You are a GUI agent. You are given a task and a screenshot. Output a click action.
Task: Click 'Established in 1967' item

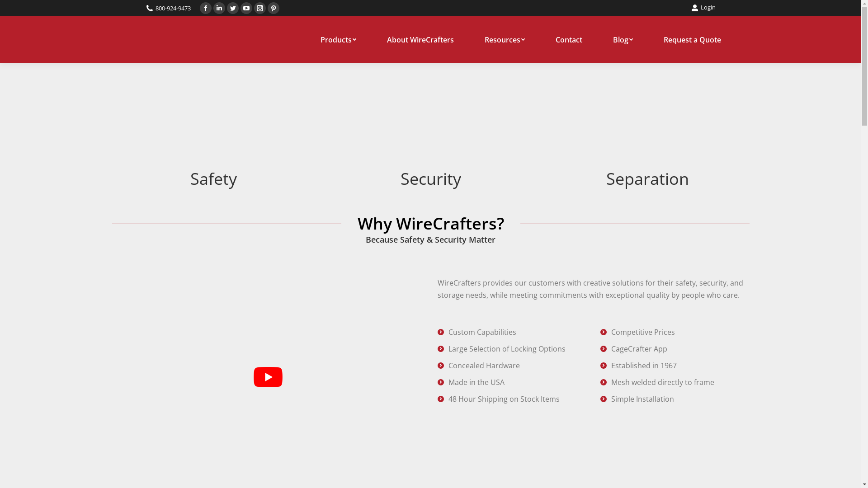[643, 366]
